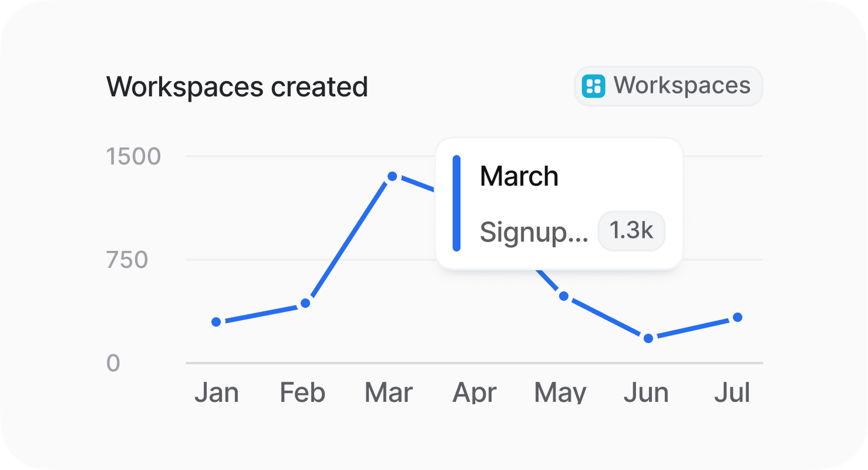Click the truncated Signup label in tooltip

534,232
